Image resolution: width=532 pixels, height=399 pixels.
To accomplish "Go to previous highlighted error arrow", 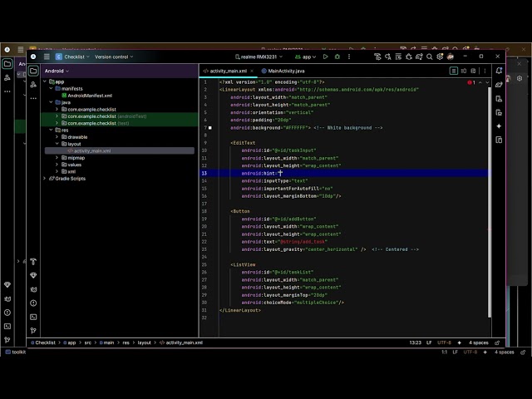I will pos(480,82).
